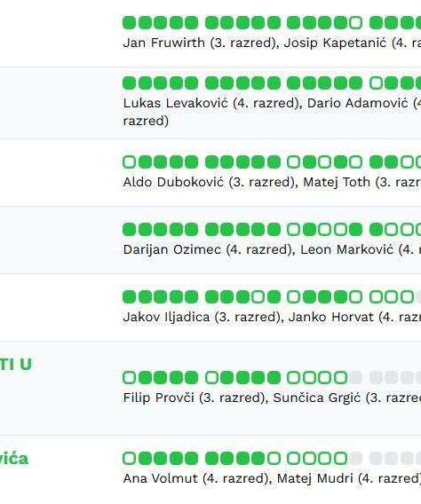Screen dimensions: 421x504
Task: Click the only hollow square above Jan Fruwirth
Action: pyautogui.click(x=355, y=23)
